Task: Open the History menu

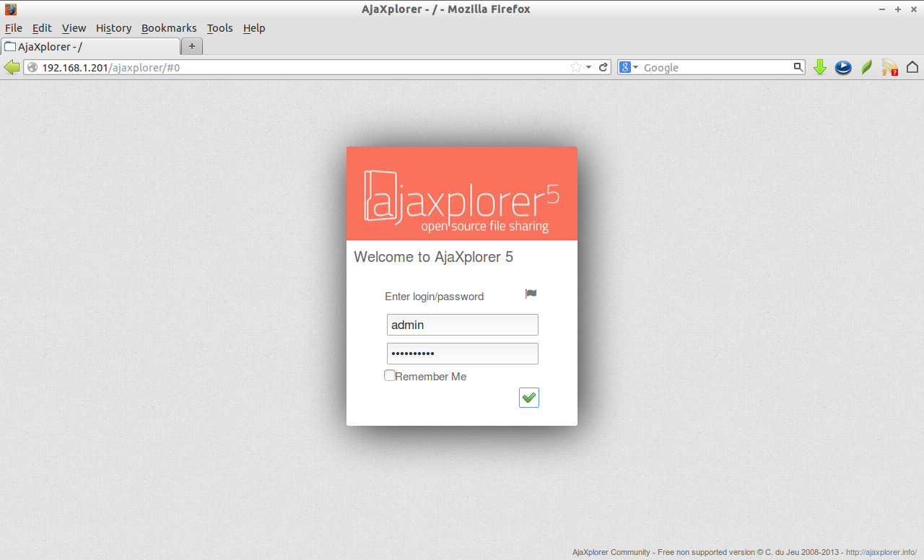Action: pyautogui.click(x=113, y=28)
